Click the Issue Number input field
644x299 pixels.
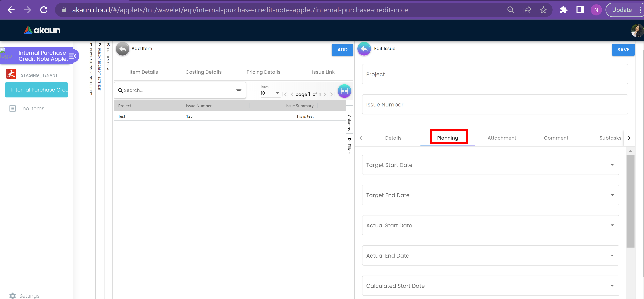pyautogui.click(x=495, y=105)
